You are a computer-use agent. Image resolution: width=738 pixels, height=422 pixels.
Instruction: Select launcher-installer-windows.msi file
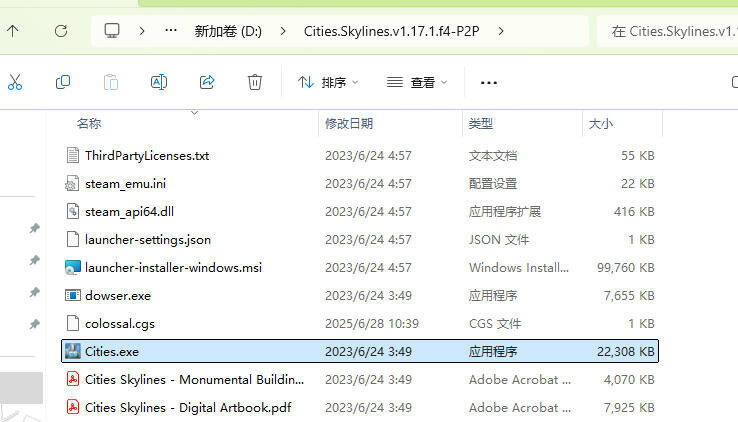(x=173, y=268)
